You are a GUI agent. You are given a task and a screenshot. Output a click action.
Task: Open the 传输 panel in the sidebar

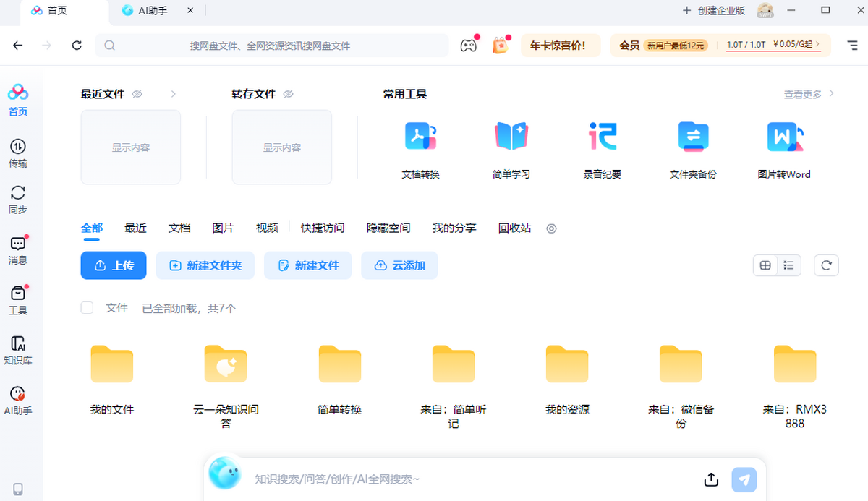point(18,150)
